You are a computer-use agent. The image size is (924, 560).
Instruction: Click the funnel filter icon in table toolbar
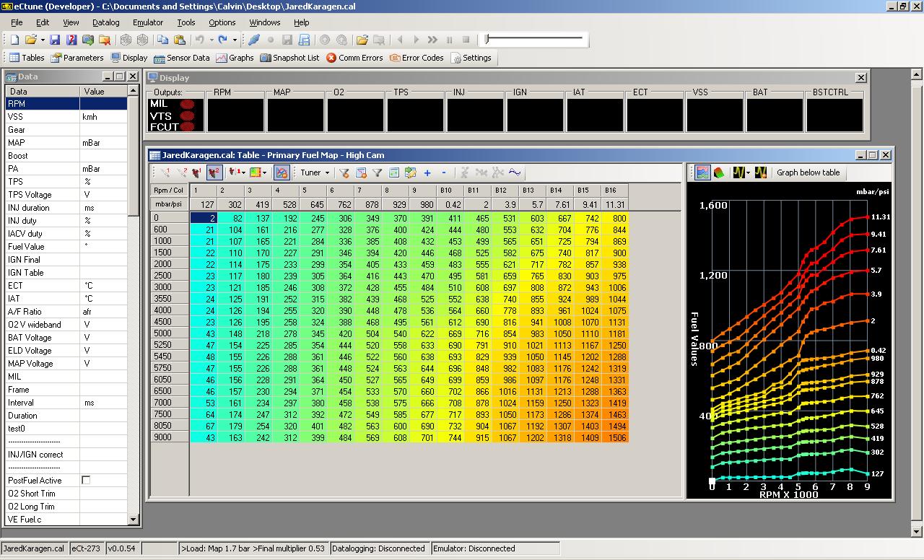coord(377,172)
